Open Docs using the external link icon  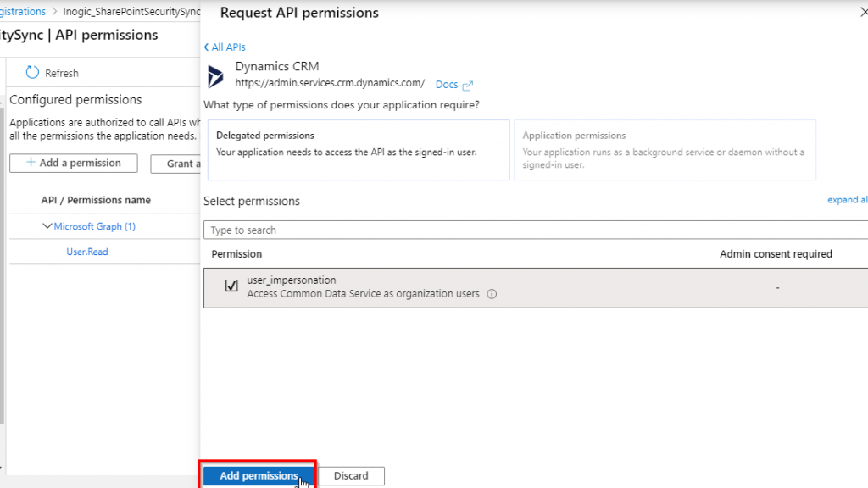pyautogui.click(x=469, y=84)
